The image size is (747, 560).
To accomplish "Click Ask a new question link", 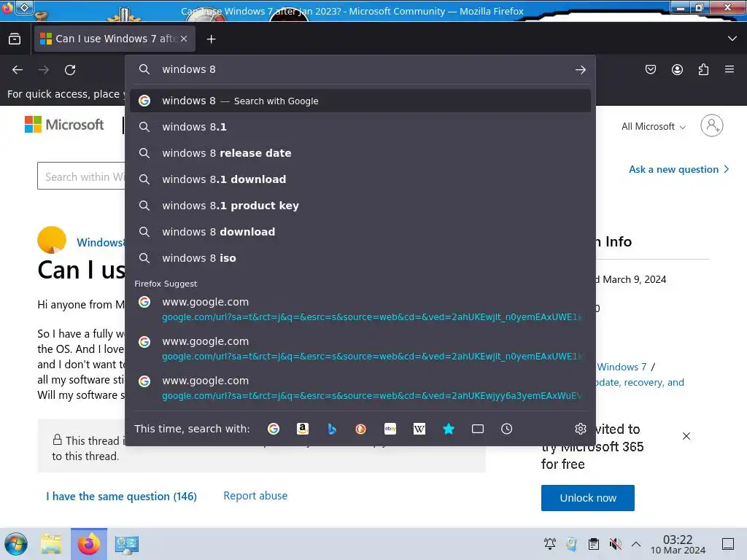I will (679, 169).
